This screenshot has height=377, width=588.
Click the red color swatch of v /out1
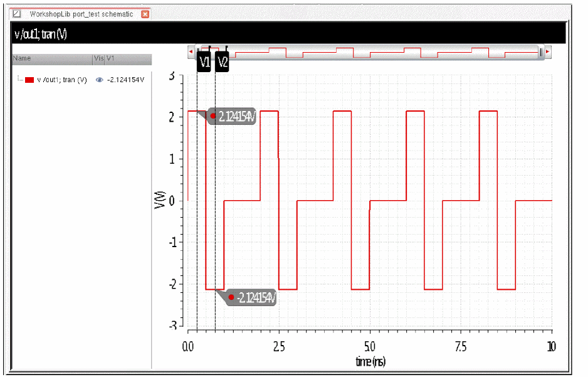29,80
